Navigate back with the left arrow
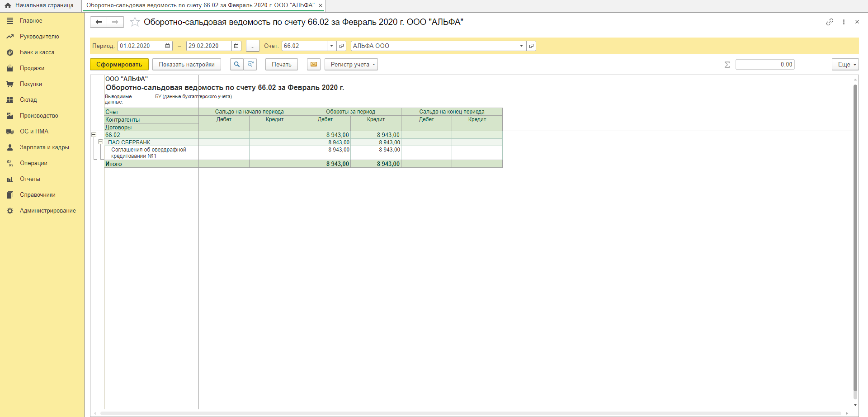868x417 pixels. click(x=99, y=22)
